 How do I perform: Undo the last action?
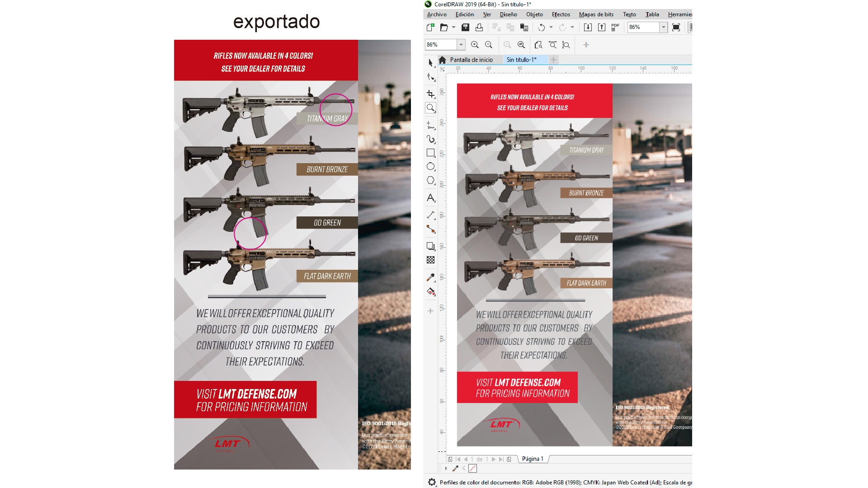click(x=541, y=28)
